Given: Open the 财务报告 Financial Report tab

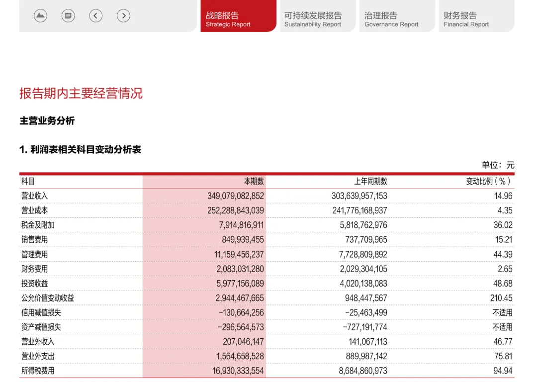Looking at the screenshot, I should pyautogui.click(x=476, y=16).
